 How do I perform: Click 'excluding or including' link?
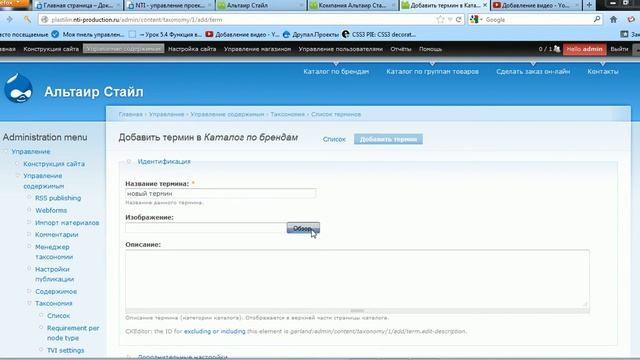[x=215, y=331]
